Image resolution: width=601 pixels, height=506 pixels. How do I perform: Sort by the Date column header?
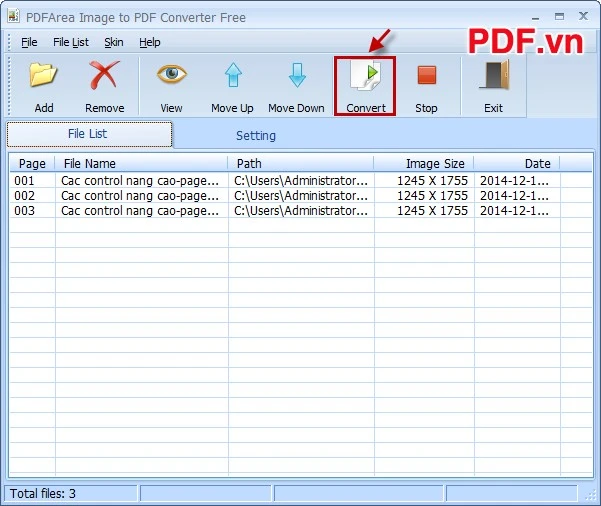click(517, 164)
